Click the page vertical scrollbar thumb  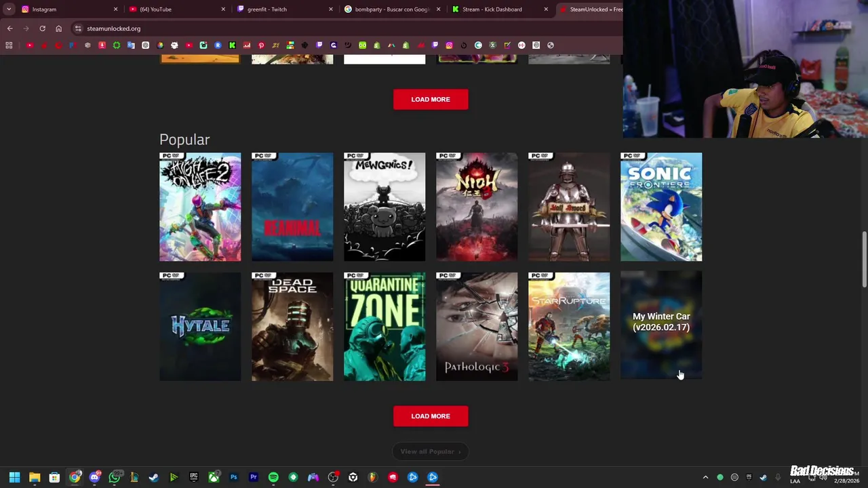[864, 260]
